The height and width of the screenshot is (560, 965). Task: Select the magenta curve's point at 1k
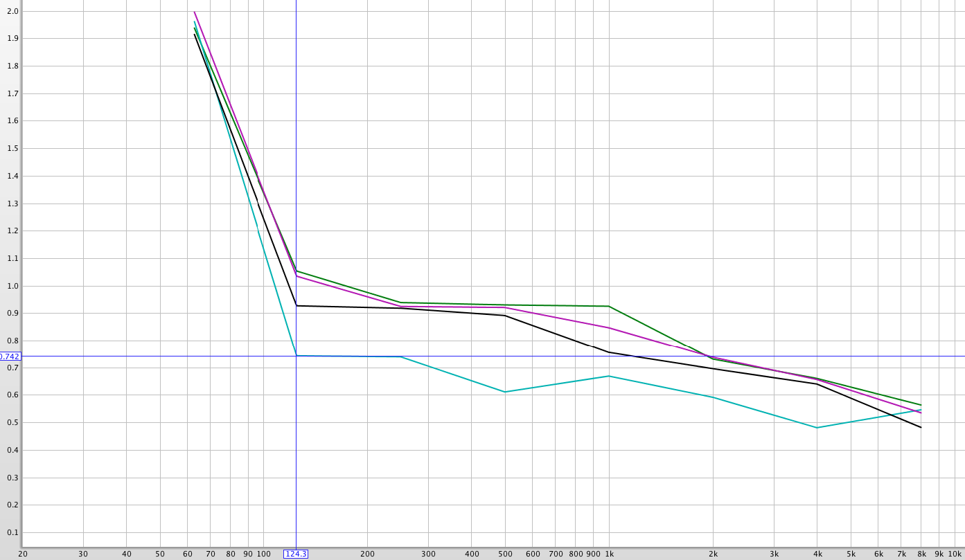[609, 327]
